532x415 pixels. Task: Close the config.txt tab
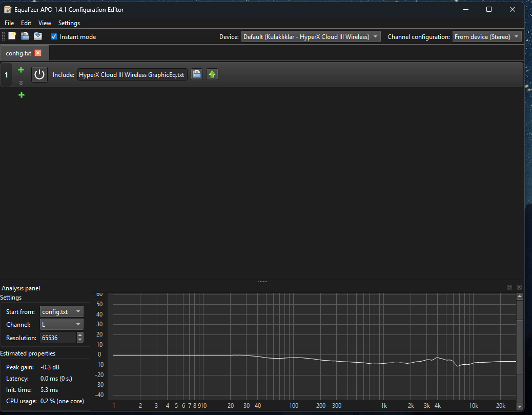coord(38,53)
